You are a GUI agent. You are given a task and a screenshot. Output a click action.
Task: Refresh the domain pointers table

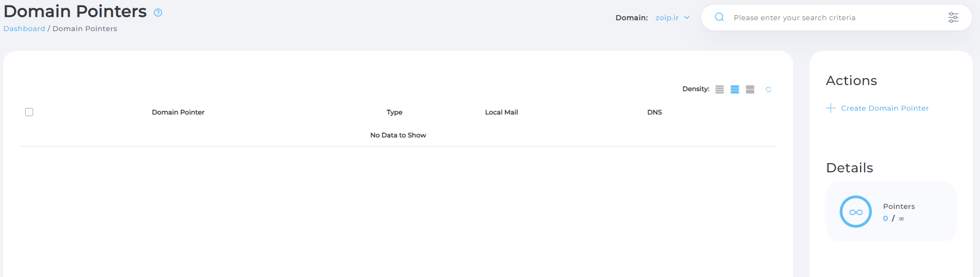pos(768,89)
